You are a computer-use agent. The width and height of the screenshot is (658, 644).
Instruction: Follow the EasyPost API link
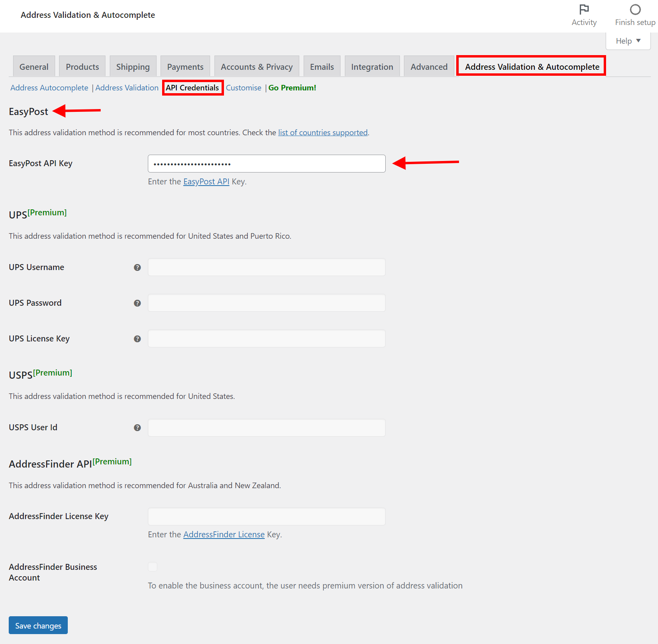pos(206,182)
